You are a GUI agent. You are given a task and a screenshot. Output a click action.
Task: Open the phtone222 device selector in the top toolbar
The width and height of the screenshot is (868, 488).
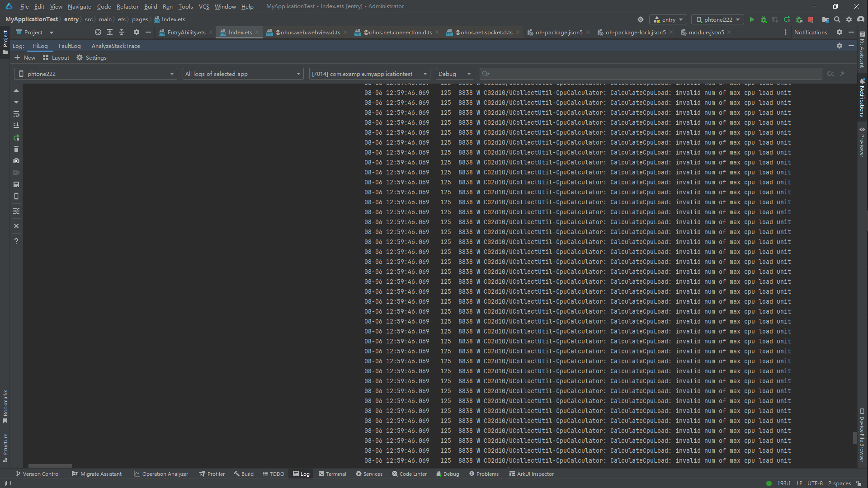tap(717, 19)
